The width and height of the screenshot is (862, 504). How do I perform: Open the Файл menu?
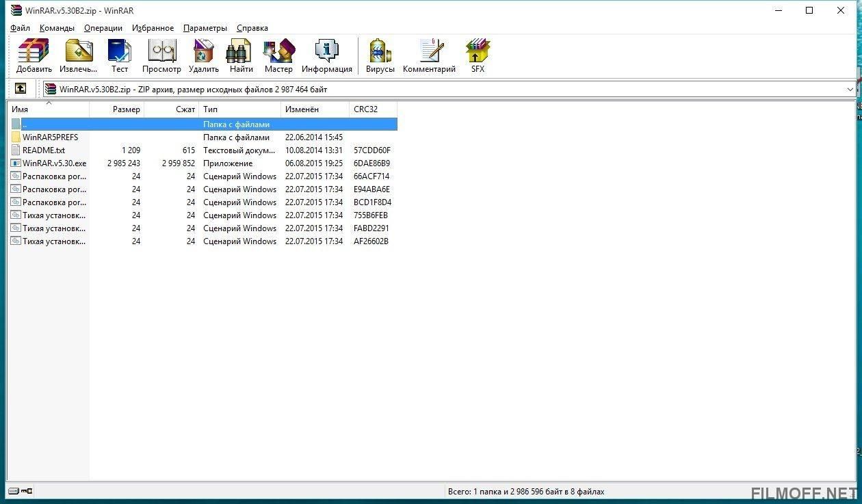click(20, 28)
